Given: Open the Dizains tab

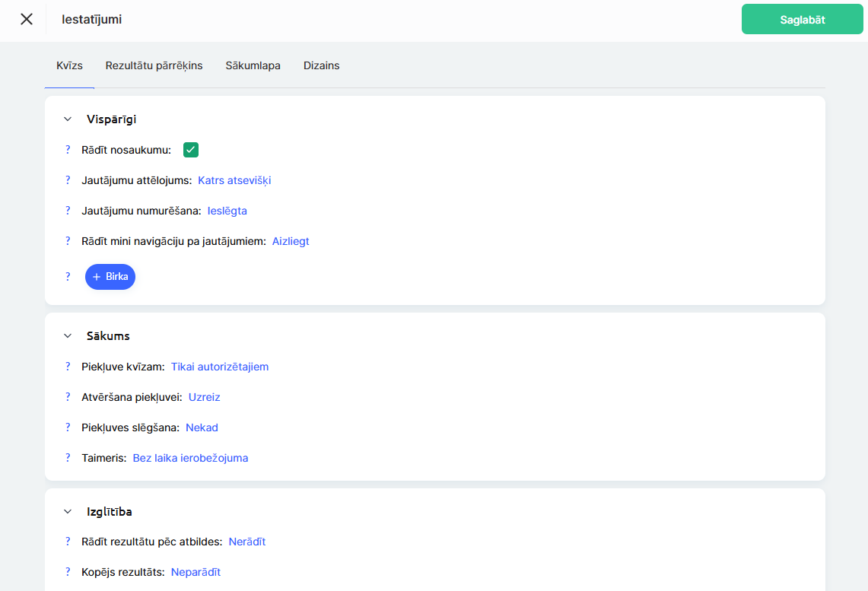Looking at the screenshot, I should point(321,65).
